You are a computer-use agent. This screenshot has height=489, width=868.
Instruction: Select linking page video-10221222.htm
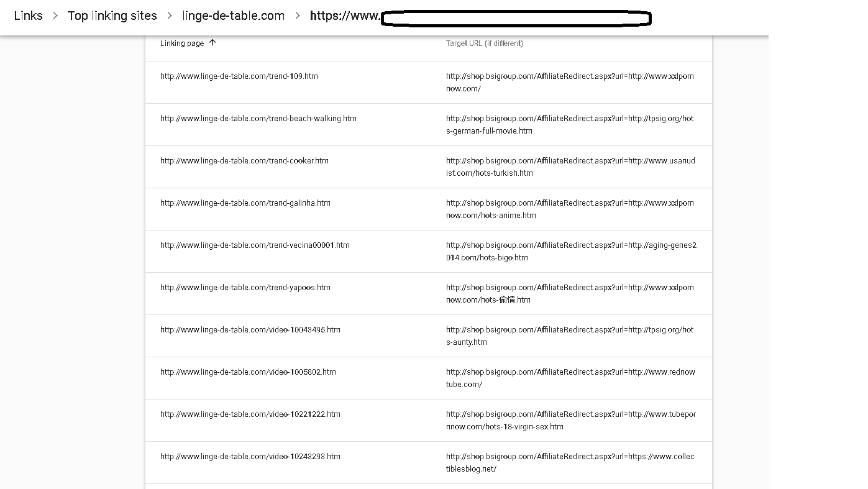[x=250, y=414]
